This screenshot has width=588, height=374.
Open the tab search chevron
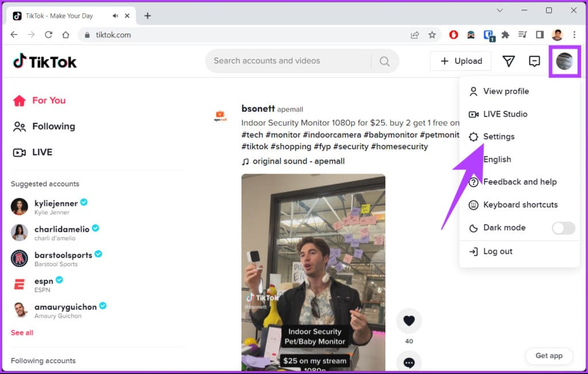click(x=500, y=10)
